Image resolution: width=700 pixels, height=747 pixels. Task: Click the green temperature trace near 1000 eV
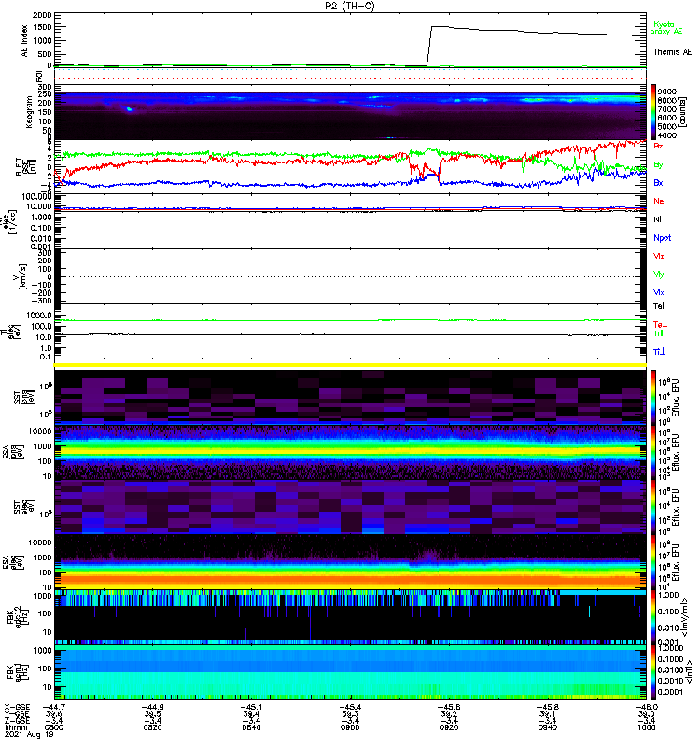point(350,320)
